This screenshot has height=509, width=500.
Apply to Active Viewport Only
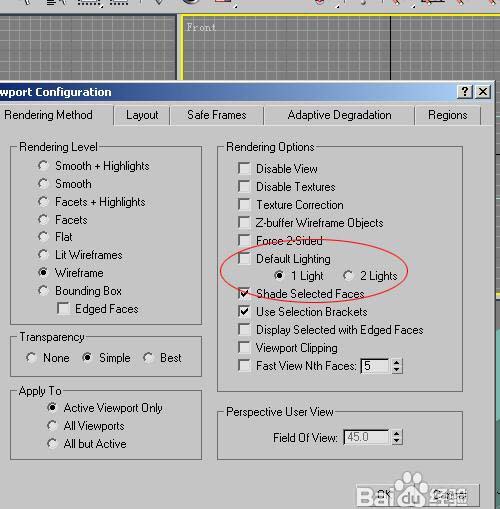52,407
